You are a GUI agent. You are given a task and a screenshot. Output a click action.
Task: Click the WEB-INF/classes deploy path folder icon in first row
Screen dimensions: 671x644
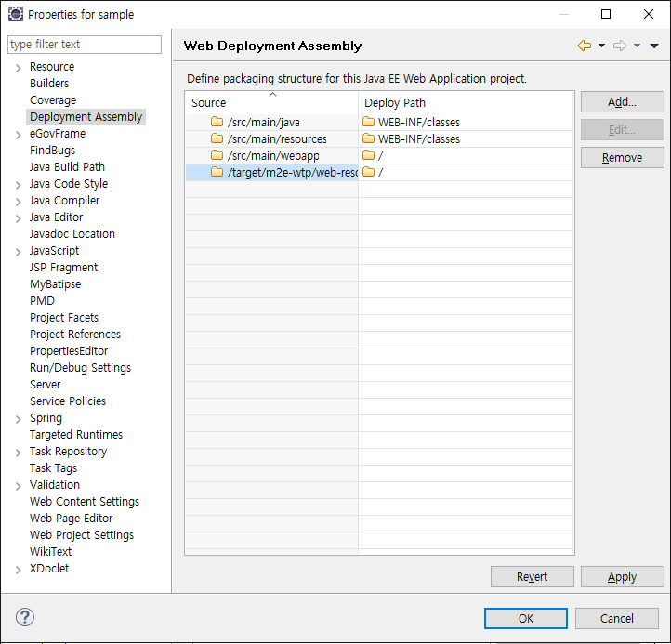pyautogui.click(x=368, y=123)
